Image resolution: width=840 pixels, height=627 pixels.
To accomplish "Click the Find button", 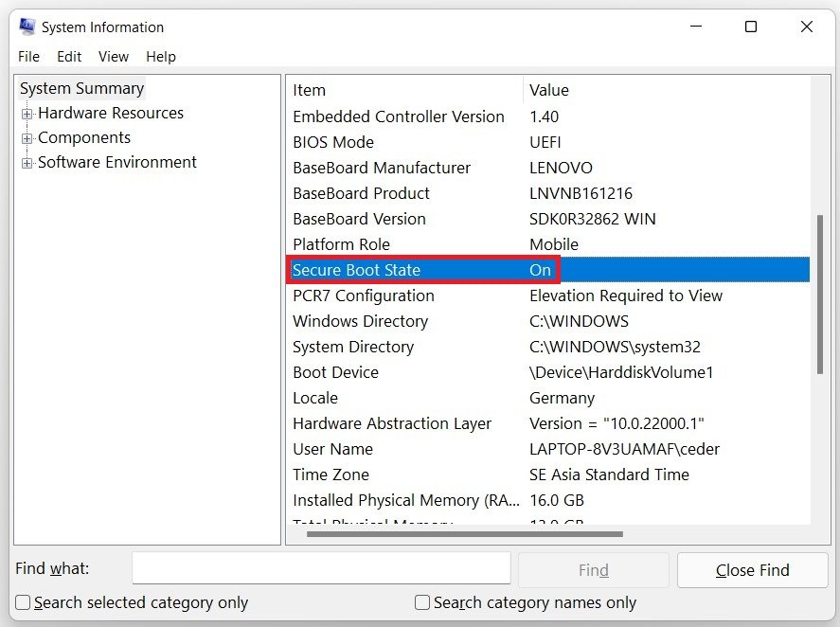I will click(x=594, y=570).
